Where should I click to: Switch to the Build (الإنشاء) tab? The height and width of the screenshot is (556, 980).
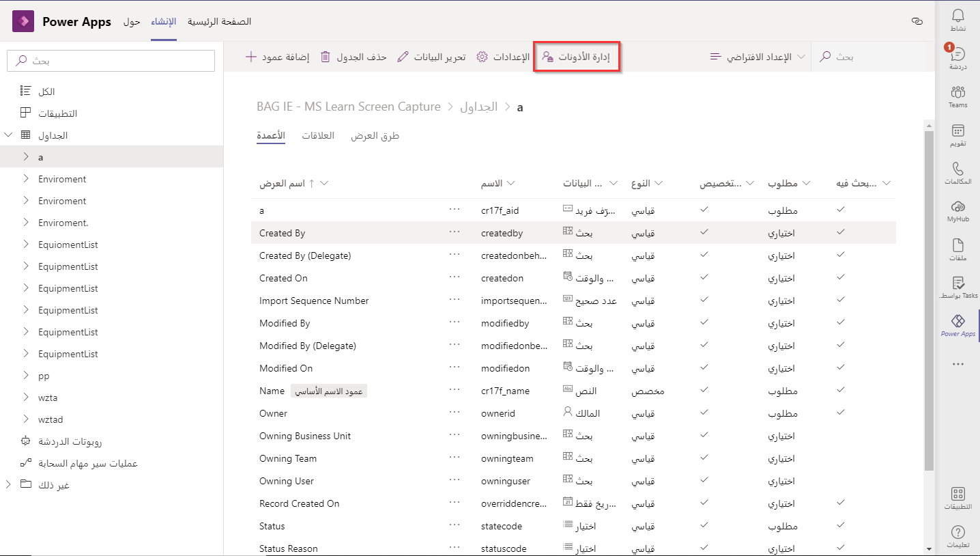[164, 22]
